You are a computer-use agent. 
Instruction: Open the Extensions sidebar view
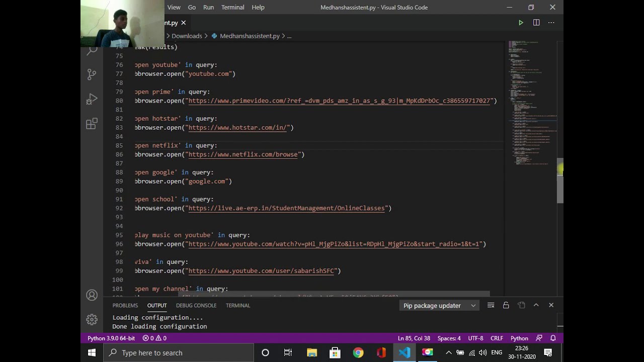[x=92, y=124]
